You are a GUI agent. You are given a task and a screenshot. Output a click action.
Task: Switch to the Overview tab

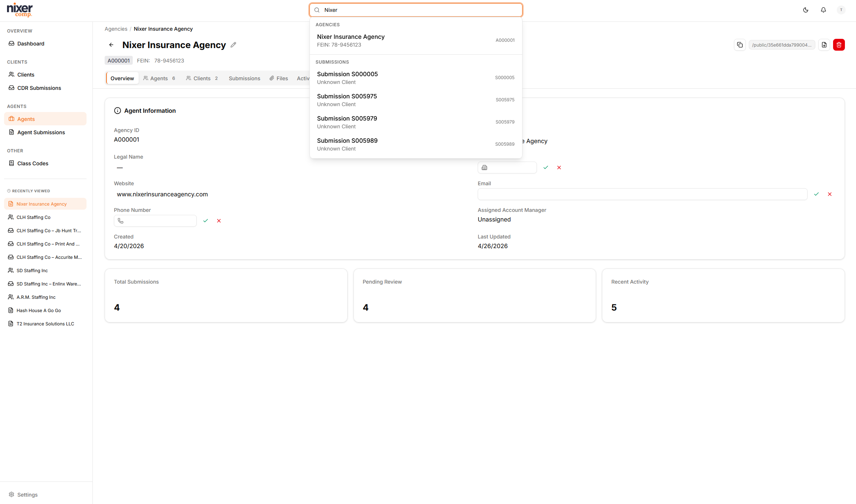coord(122,78)
